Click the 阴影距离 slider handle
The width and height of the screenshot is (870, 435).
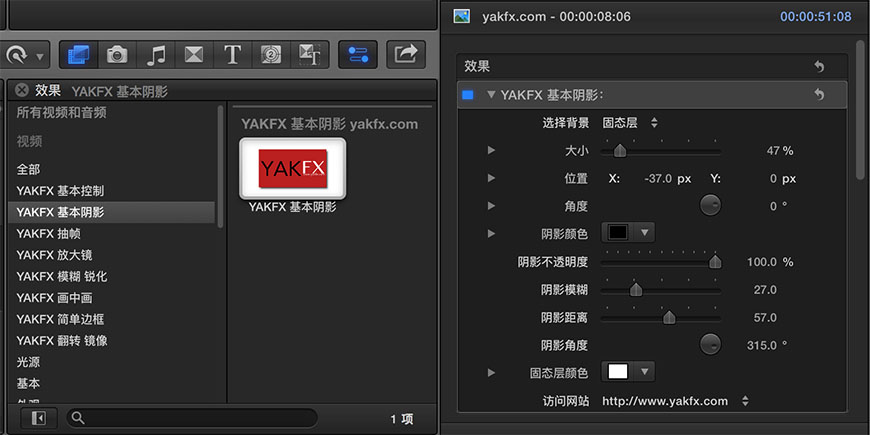pos(670,317)
